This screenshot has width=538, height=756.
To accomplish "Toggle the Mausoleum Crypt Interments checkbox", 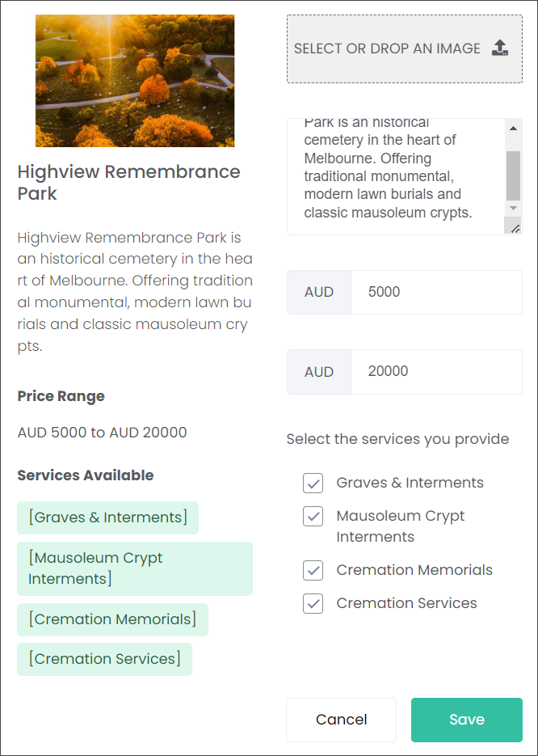I will click(x=313, y=517).
